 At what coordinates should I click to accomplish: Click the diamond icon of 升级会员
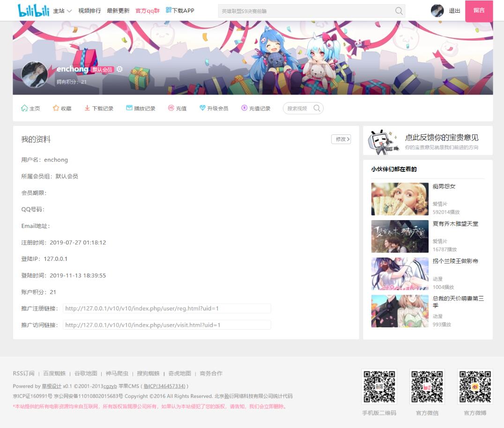coord(202,108)
